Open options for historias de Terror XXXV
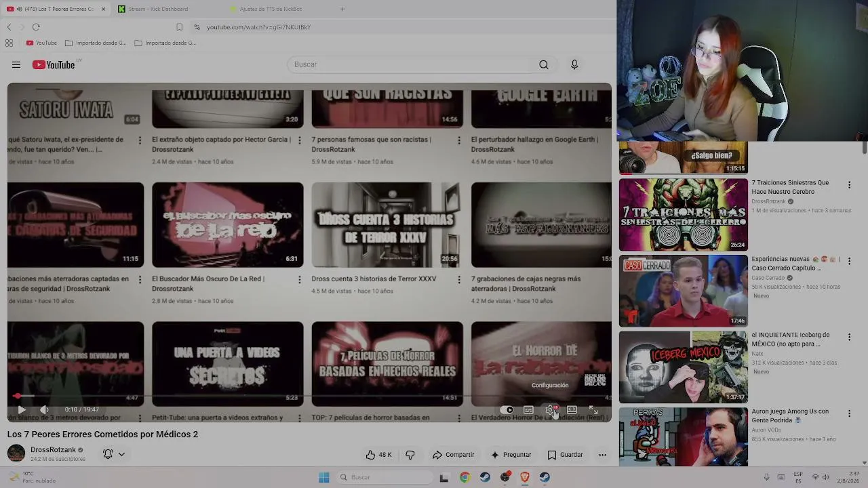Screen dimensions: 868x488 (459, 279)
